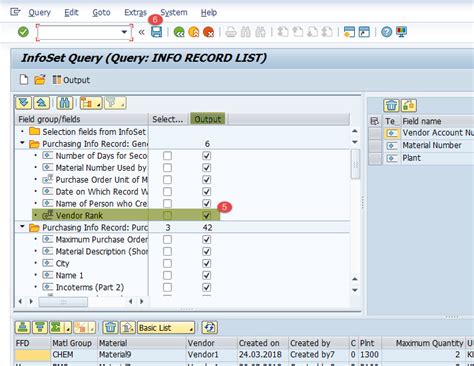Open the Edit menu
The image size is (474, 366).
(x=71, y=13)
